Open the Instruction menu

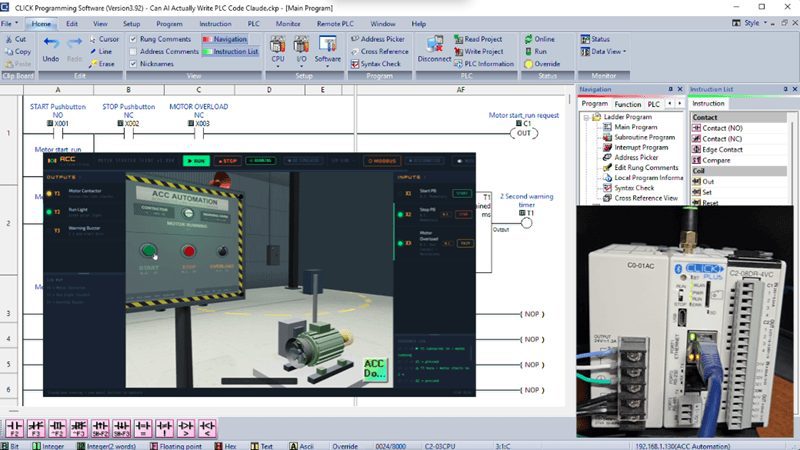pos(215,24)
